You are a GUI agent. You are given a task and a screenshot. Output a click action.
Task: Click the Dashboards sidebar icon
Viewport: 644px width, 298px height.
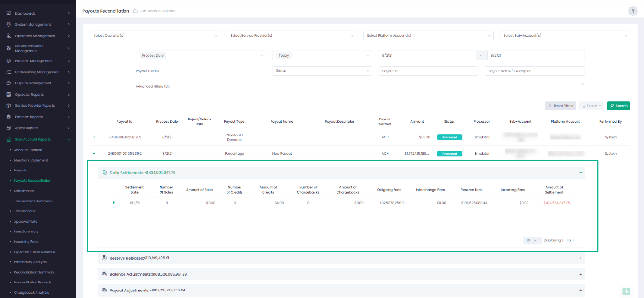click(x=8, y=13)
